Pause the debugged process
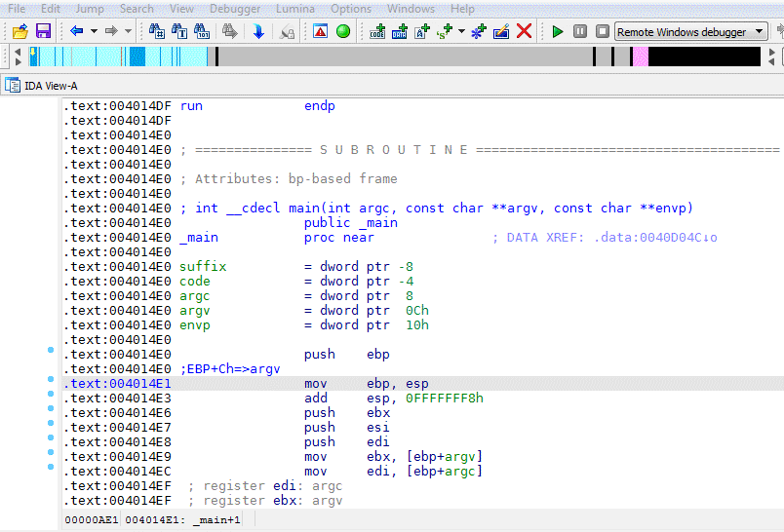 [x=580, y=31]
